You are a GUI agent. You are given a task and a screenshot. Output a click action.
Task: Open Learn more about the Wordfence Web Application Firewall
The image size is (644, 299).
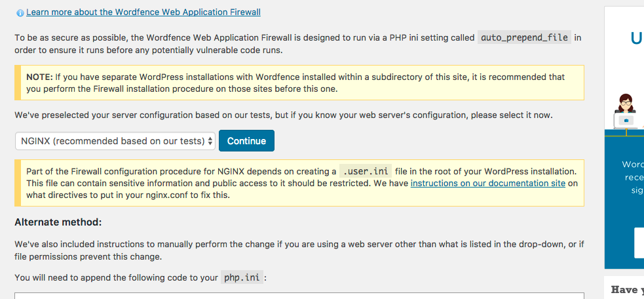pos(143,12)
